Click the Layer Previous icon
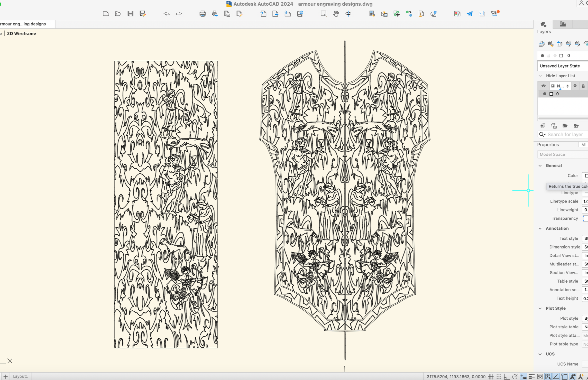The height and width of the screenshot is (380, 588). point(559,44)
